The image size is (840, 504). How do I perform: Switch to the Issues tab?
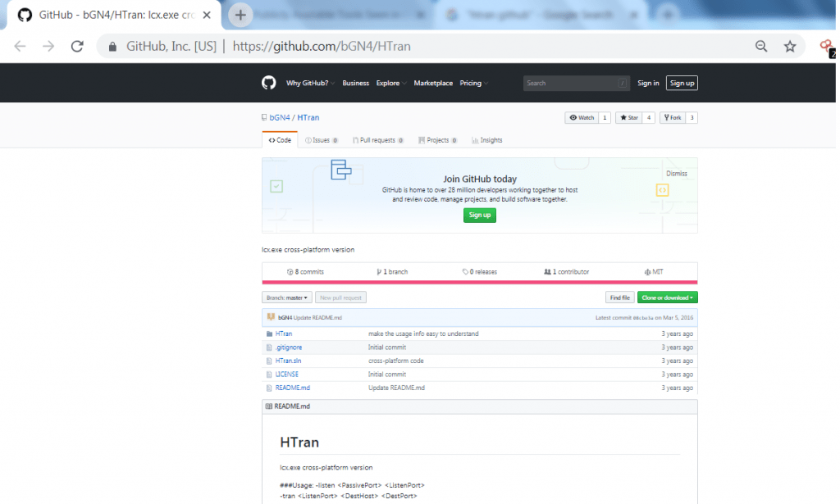pyautogui.click(x=322, y=140)
